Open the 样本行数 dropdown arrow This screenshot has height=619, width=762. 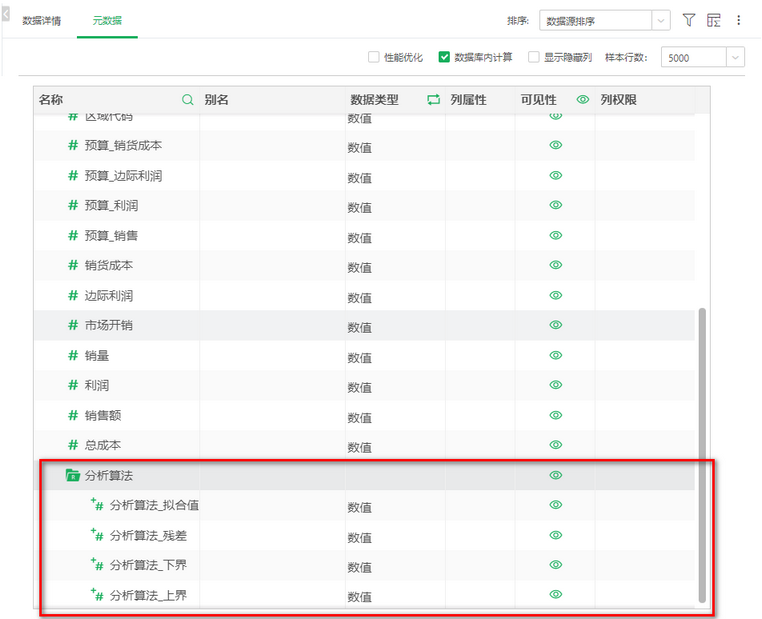click(x=735, y=57)
